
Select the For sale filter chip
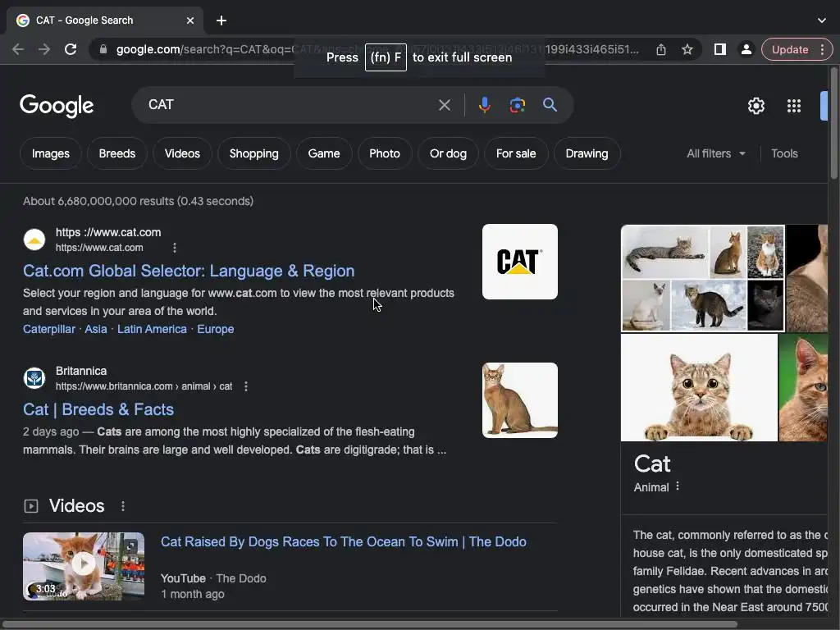coord(516,153)
